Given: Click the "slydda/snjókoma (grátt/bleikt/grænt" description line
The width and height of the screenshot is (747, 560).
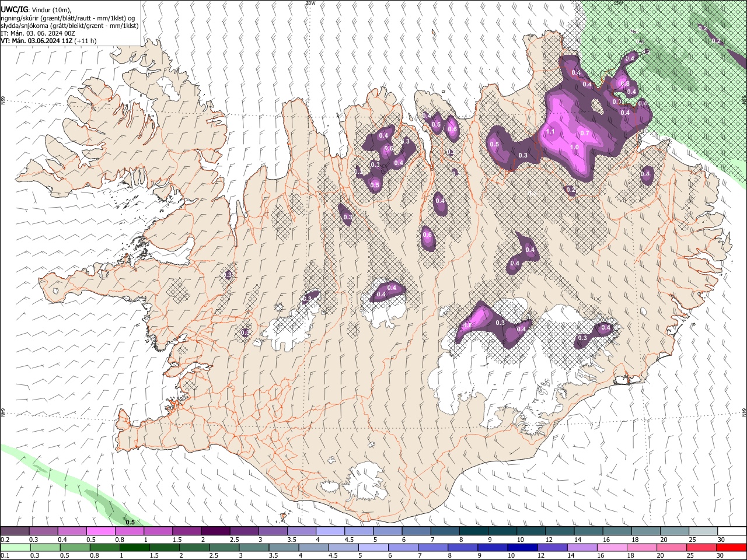Looking at the screenshot, I should tap(69, 26).
